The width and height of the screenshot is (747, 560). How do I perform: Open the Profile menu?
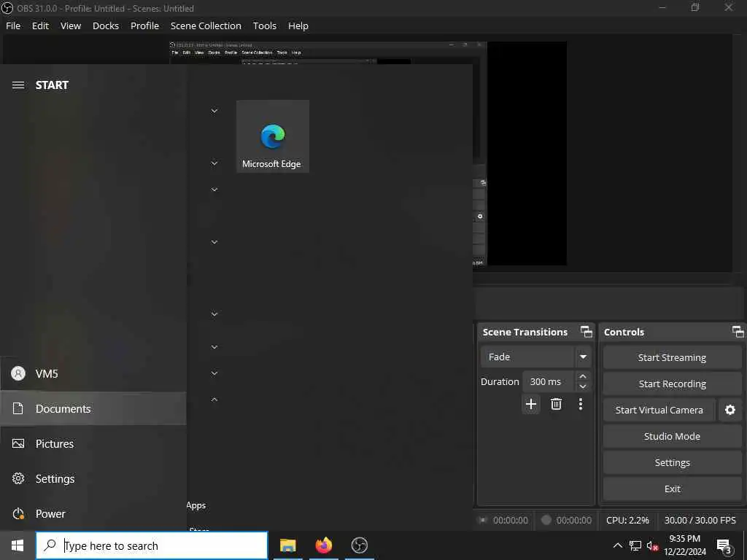145,26
